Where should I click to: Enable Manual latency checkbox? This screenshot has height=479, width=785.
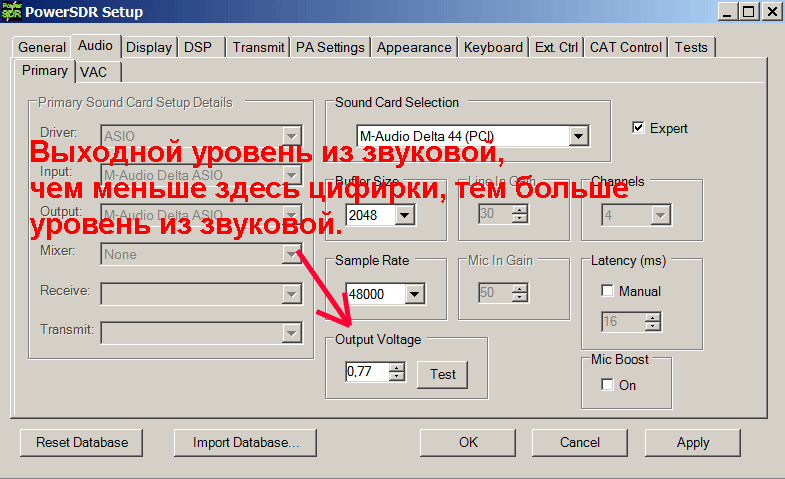[608, 291]
